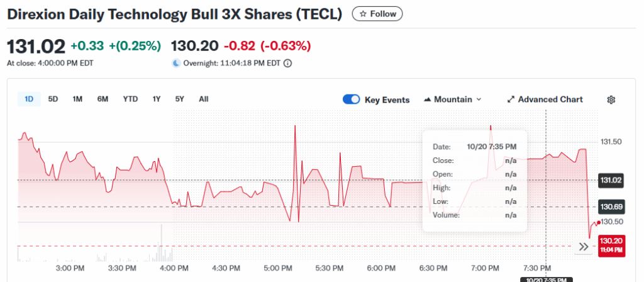Click the overnight moon icon
This screenshot has width=644, height=282.
[x=176, y=63]
